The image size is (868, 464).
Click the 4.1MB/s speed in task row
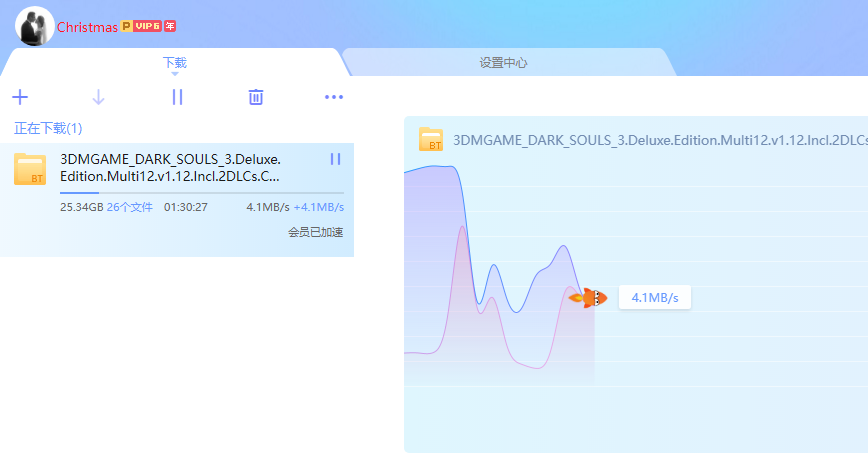point(268,207)
